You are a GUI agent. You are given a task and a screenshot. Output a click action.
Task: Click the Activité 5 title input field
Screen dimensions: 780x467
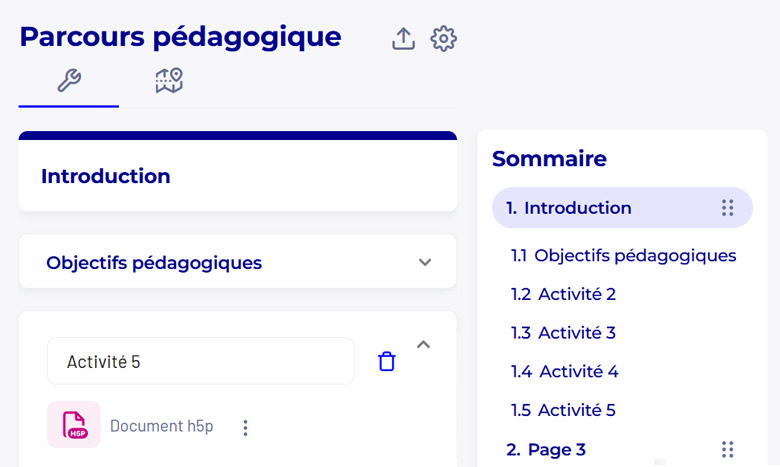(201, 361)
